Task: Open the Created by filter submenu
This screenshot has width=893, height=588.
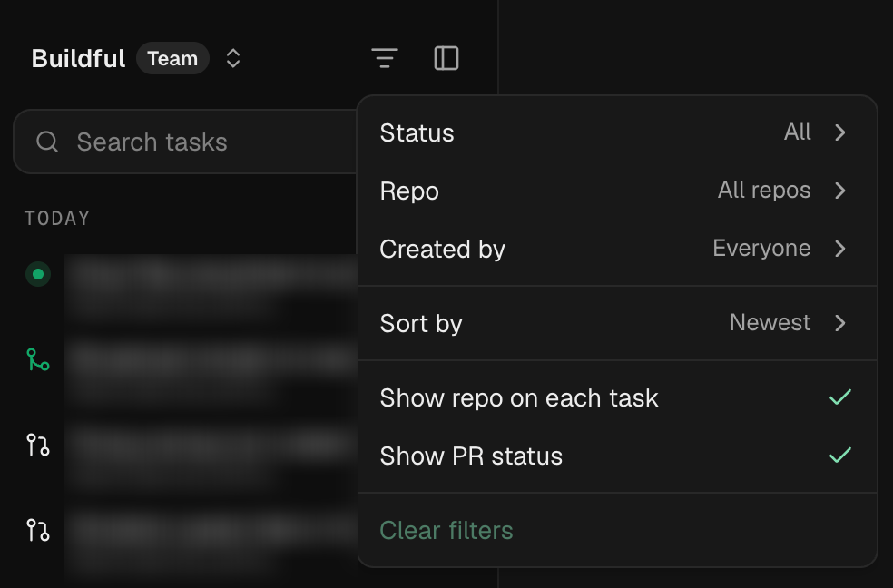Action: pyautogui.click(x=617, y=249)
